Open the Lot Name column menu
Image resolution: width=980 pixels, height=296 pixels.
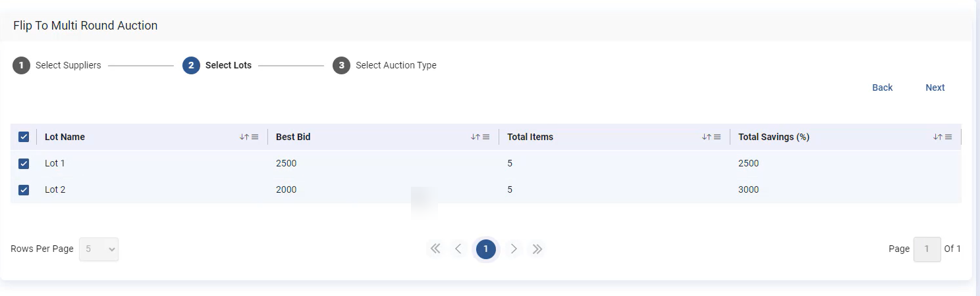click(x=255, y=137)
